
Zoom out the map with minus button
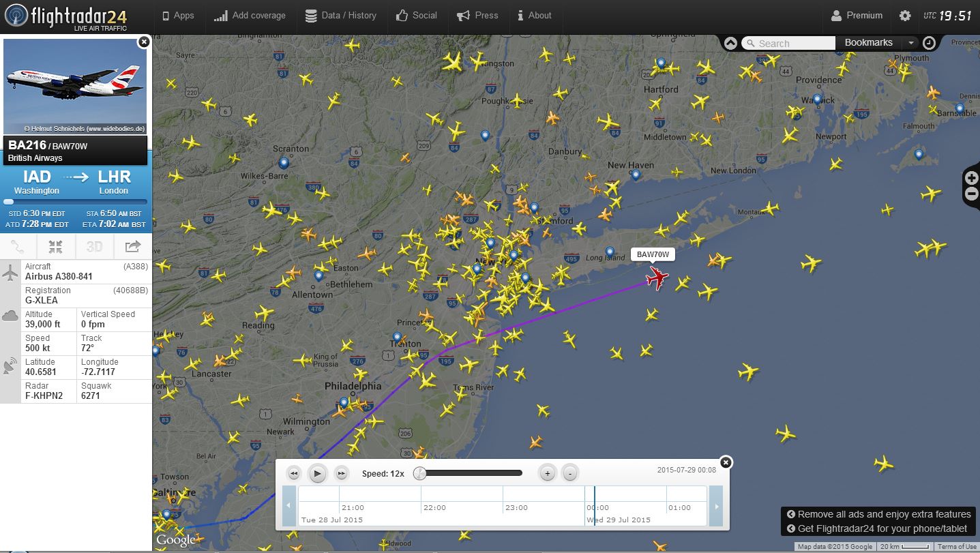(x=971, y=194)
